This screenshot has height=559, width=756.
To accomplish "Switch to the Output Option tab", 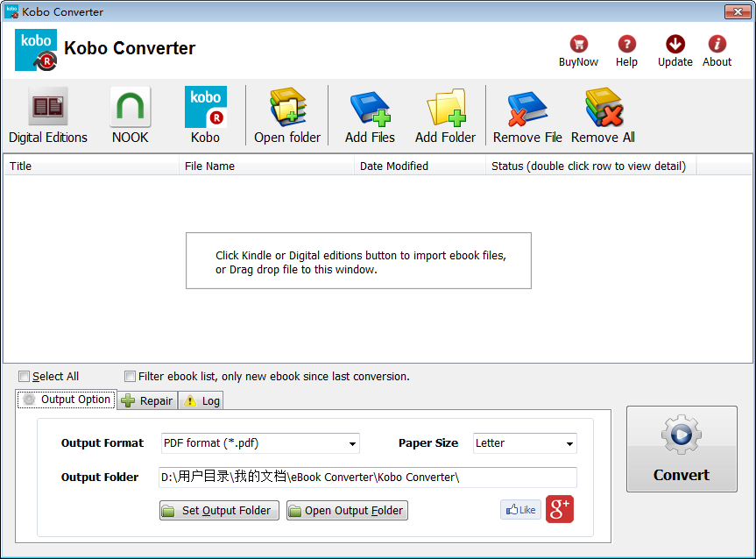I will pyautogui.click(x=67, y=400).
